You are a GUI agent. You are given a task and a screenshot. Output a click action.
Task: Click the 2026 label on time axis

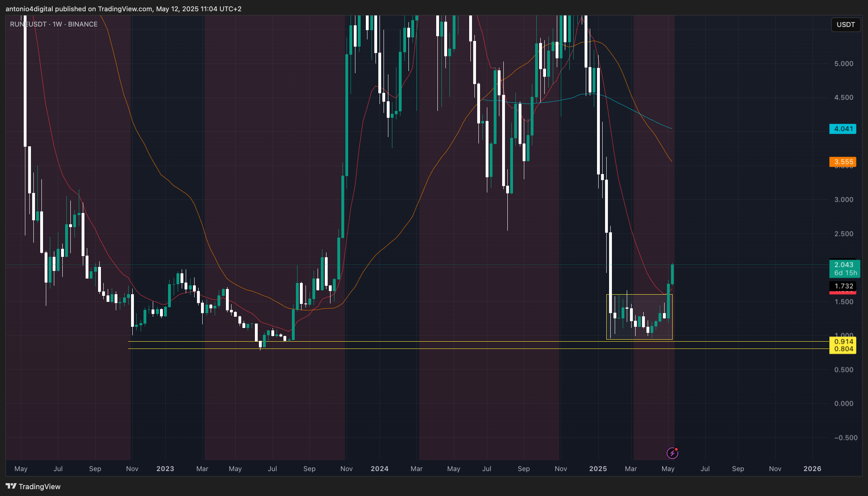812,469
